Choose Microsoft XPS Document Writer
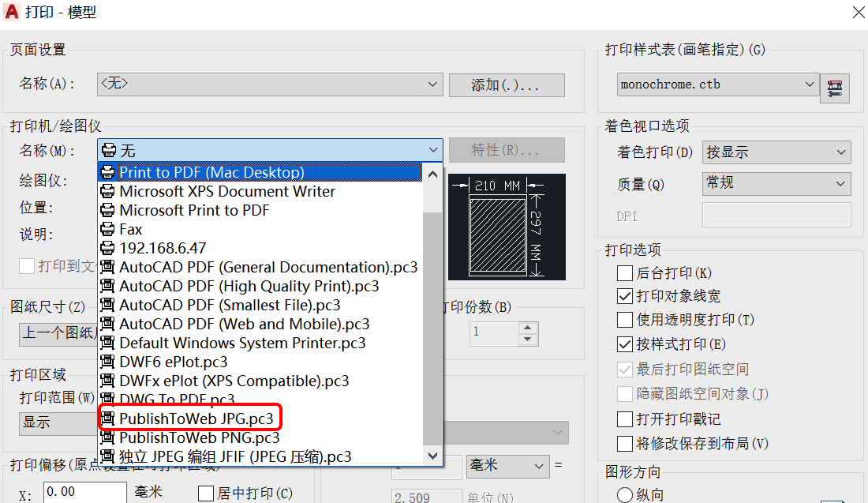Screen dimensions: 868x503 point(260,192)
